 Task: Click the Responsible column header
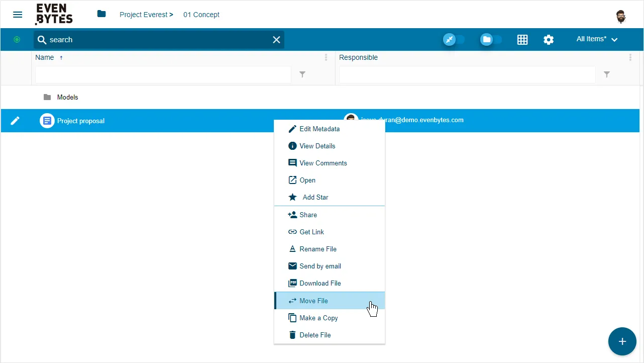(358, 57)
